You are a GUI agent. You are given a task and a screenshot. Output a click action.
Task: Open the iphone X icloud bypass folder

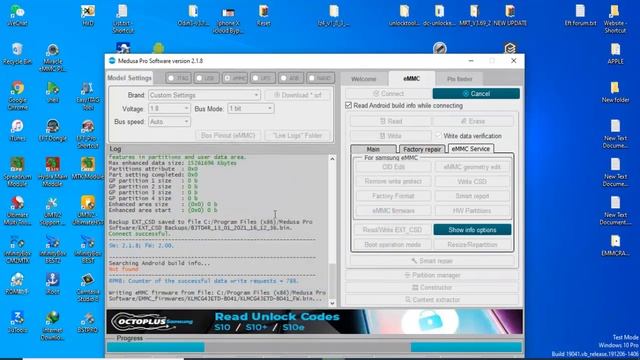(x=229, y=19)
